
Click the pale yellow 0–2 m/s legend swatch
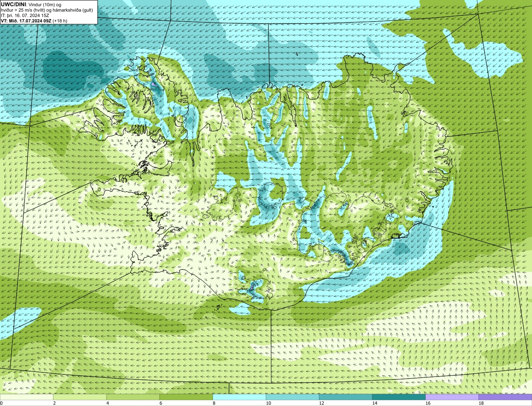pyautogui.click(x=27, y=397)
